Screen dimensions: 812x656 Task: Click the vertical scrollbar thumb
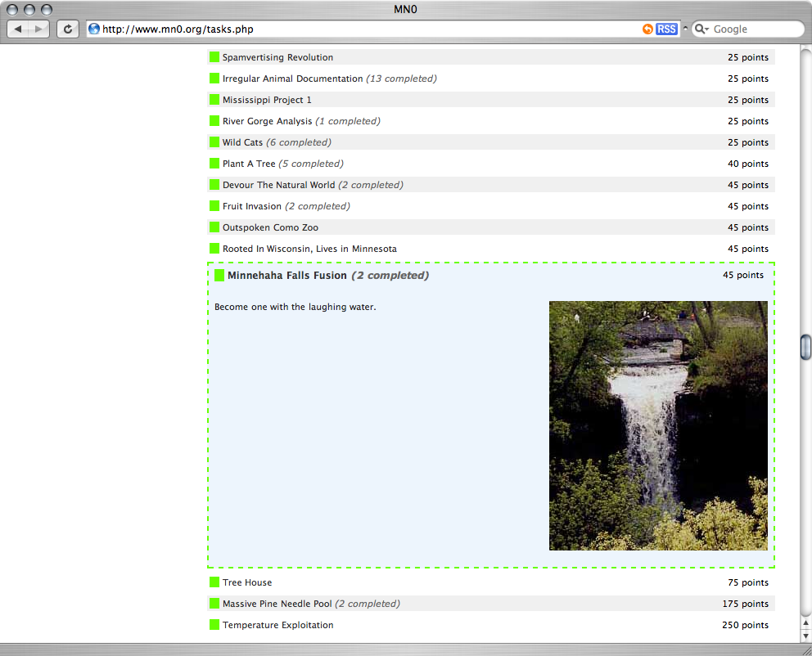pyautogui.click(x=805, y=347)
